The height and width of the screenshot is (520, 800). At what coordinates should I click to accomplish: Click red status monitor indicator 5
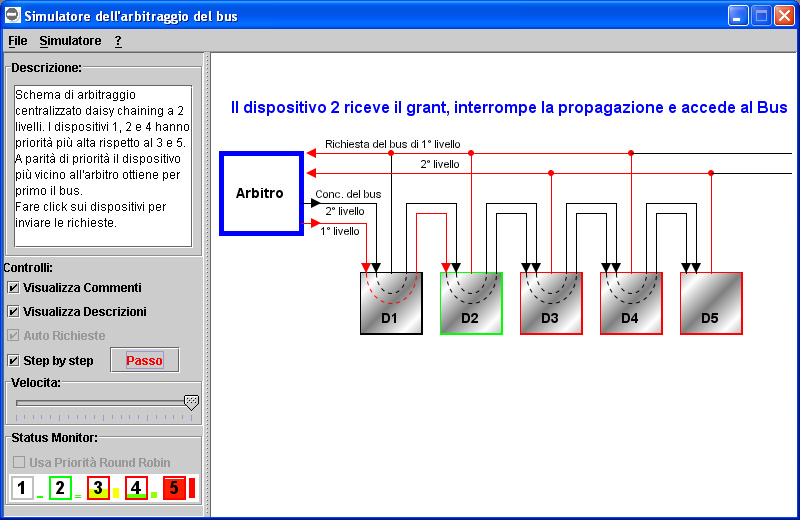(x=174, y=488)
